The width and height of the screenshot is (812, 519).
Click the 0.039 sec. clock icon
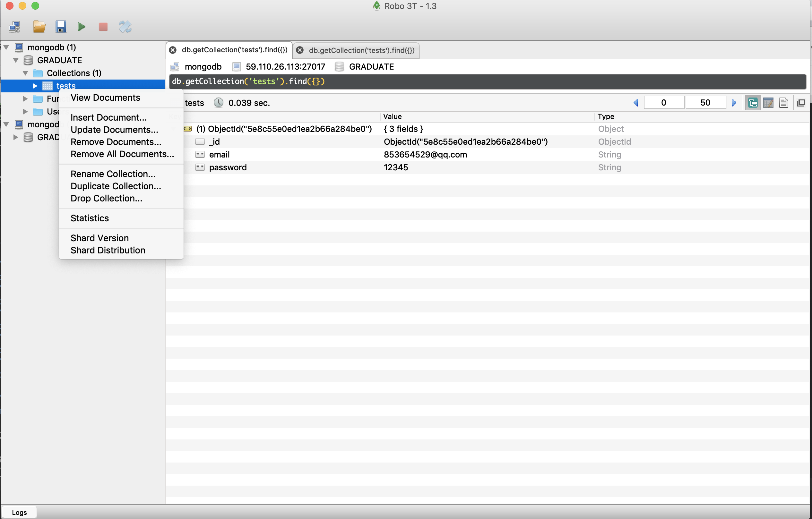(x=219, y=103)
